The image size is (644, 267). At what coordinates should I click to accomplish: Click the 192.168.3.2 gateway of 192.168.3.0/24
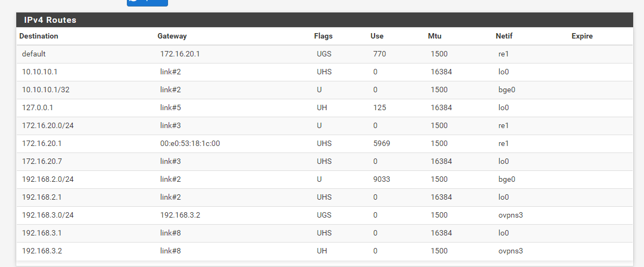(180, 215)
